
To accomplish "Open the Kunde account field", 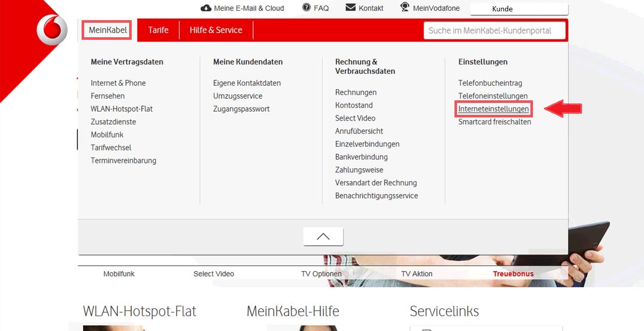I will pyautogui.click(x=519, y=9).
